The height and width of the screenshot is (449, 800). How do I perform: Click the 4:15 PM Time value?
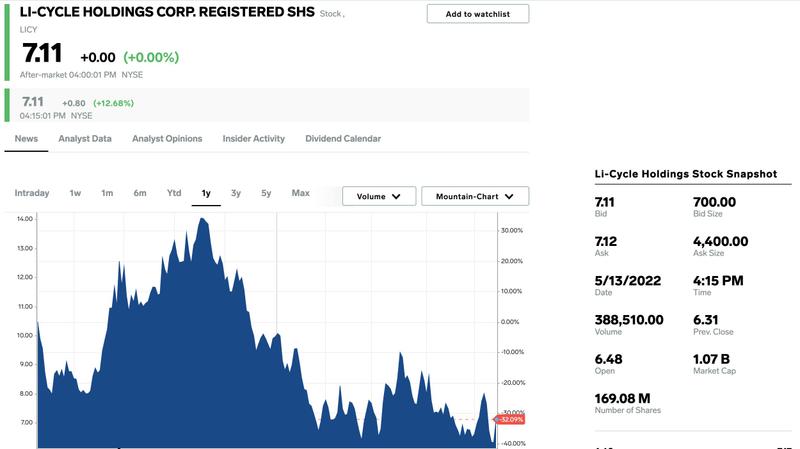coord(718,281)
